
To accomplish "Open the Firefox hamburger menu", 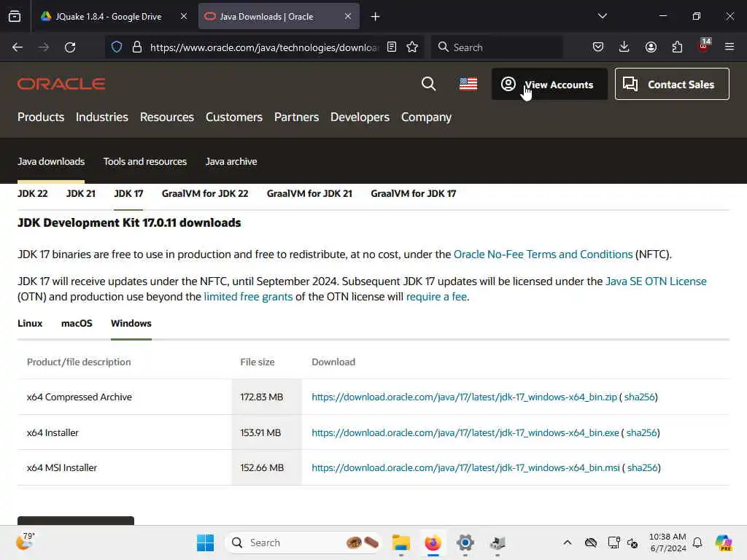I will click(x=729, y=47).
